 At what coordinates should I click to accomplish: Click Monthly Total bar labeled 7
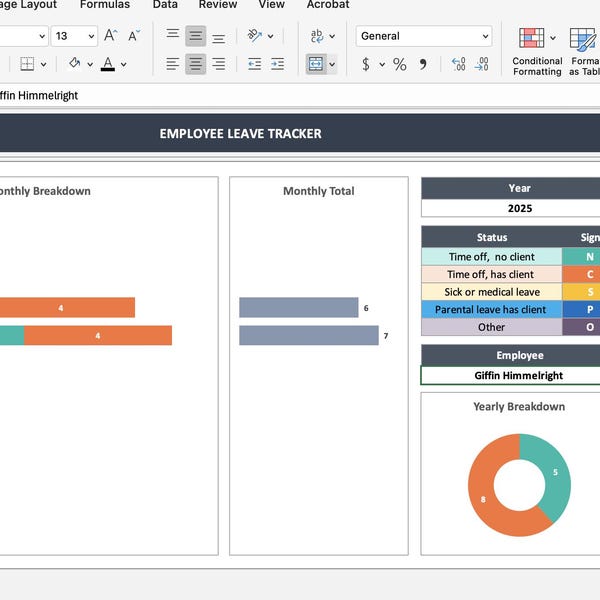click(309, 335)
